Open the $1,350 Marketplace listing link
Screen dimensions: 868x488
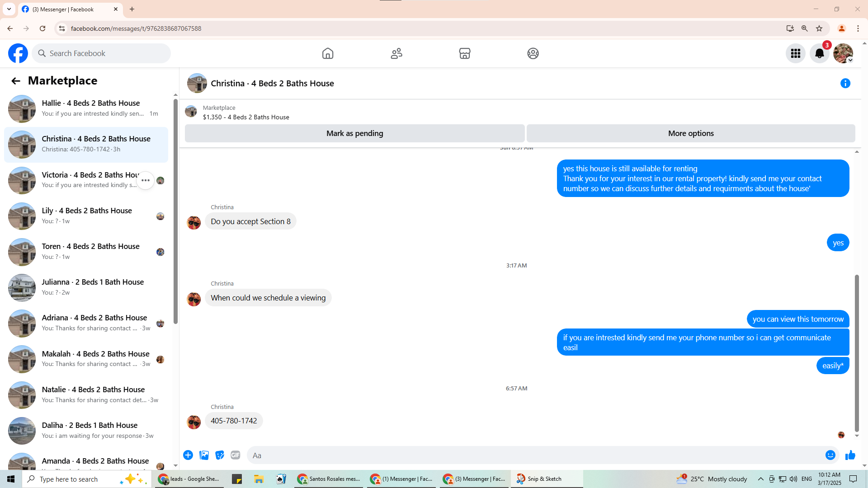246,117
